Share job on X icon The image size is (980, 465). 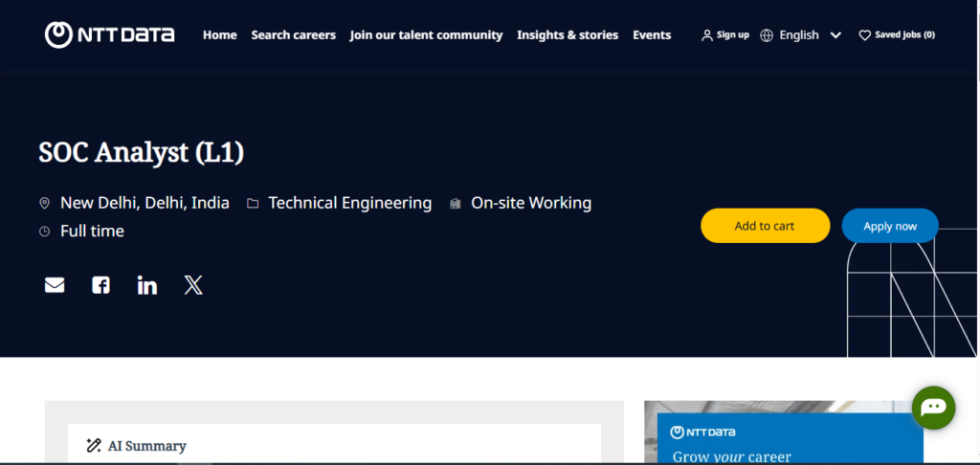[x=193, y=286]
